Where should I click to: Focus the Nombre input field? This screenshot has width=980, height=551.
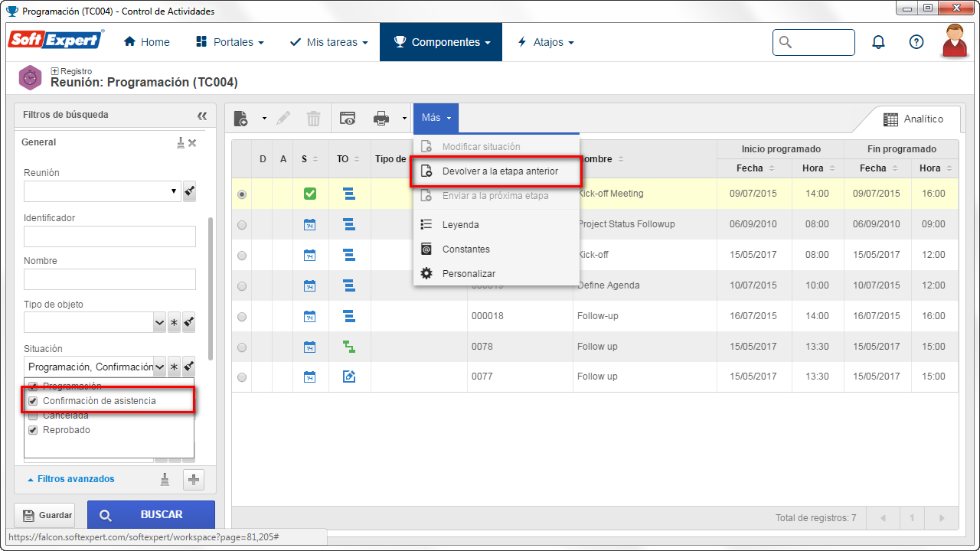109,279
